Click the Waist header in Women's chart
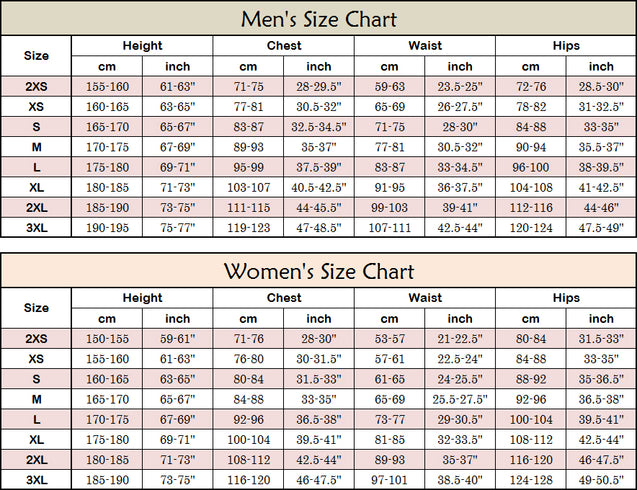Image resolution: width=637 pixels, height=490 pixels. point(425,298)
